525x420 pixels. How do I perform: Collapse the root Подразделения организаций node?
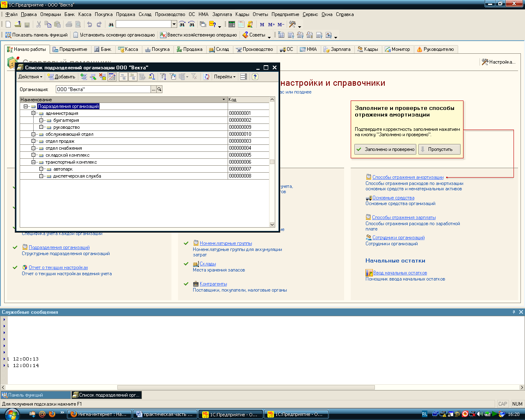click(x=25, y=107)
